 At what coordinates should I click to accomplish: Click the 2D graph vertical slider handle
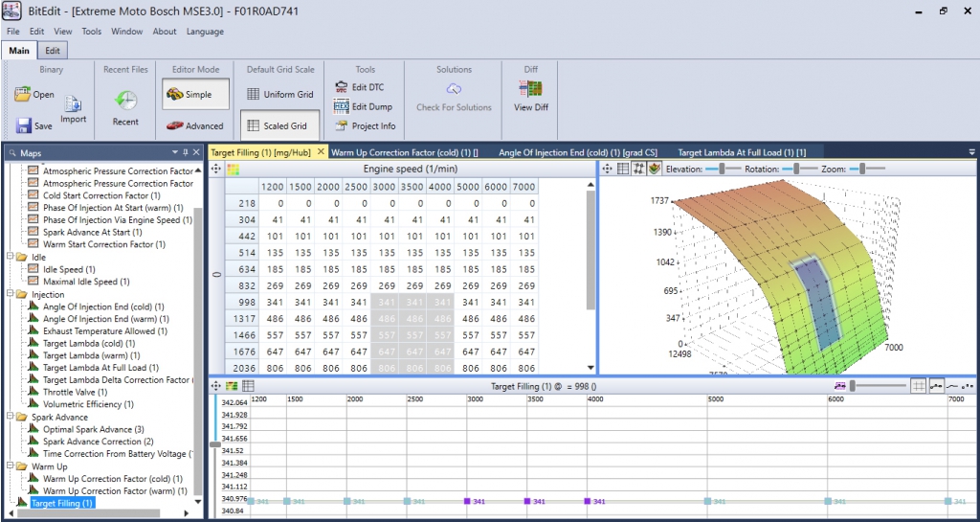(x=215, y=444)
